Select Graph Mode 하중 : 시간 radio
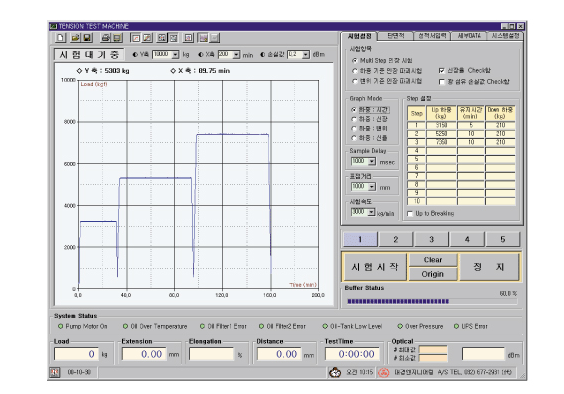Screen dimensions: 564x394 [354, 109]
